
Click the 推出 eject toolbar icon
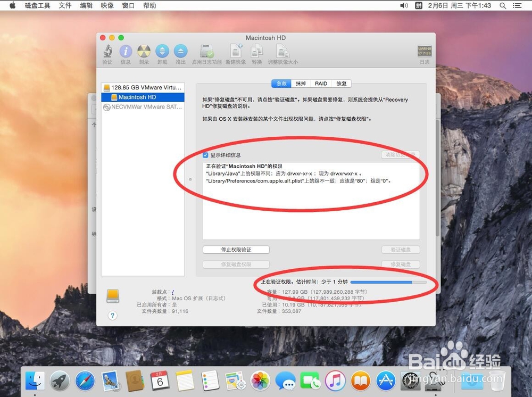tap(180, 52)
